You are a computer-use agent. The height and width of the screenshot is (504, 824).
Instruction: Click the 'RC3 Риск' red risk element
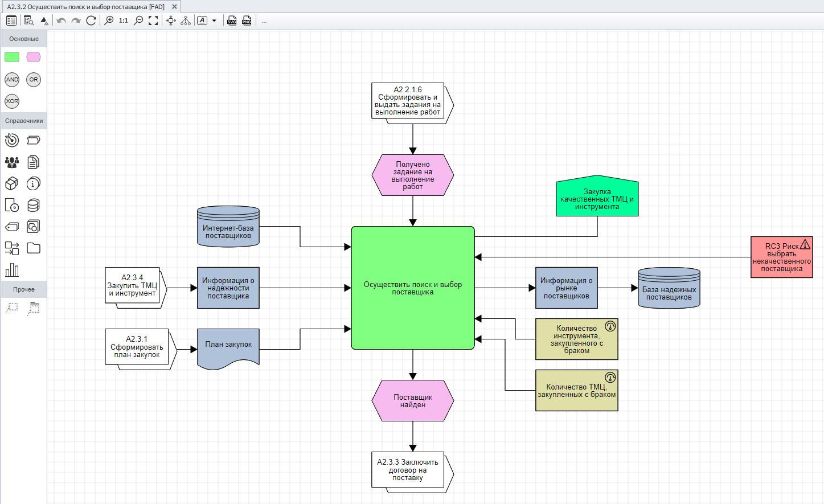click(781, 257)
